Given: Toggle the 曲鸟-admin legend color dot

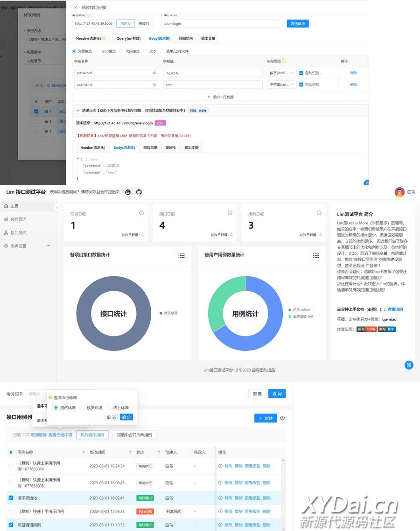Looking at the screenshot, I should (x=290, y=310).
